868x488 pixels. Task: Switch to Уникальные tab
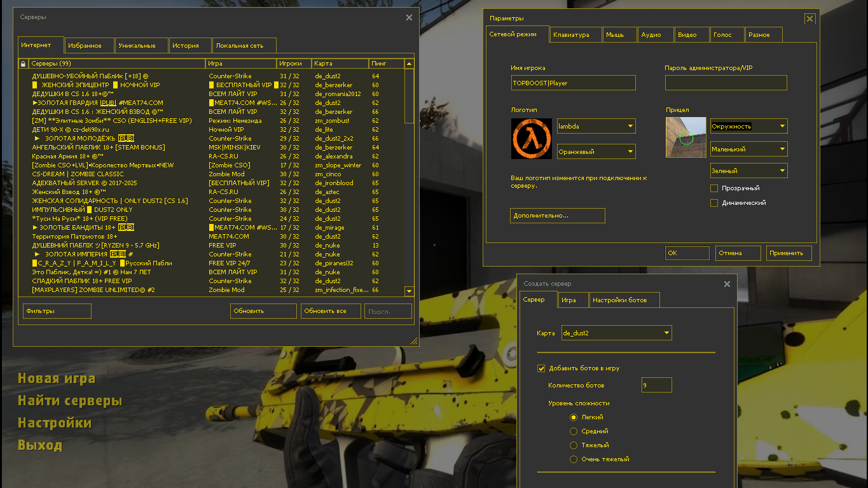pos(142,45)
